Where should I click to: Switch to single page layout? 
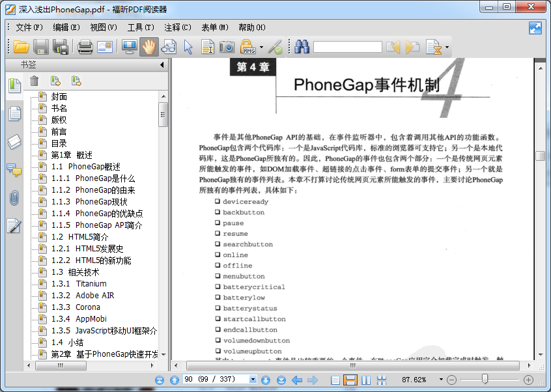pyautogui.click(x=335, y=380)
